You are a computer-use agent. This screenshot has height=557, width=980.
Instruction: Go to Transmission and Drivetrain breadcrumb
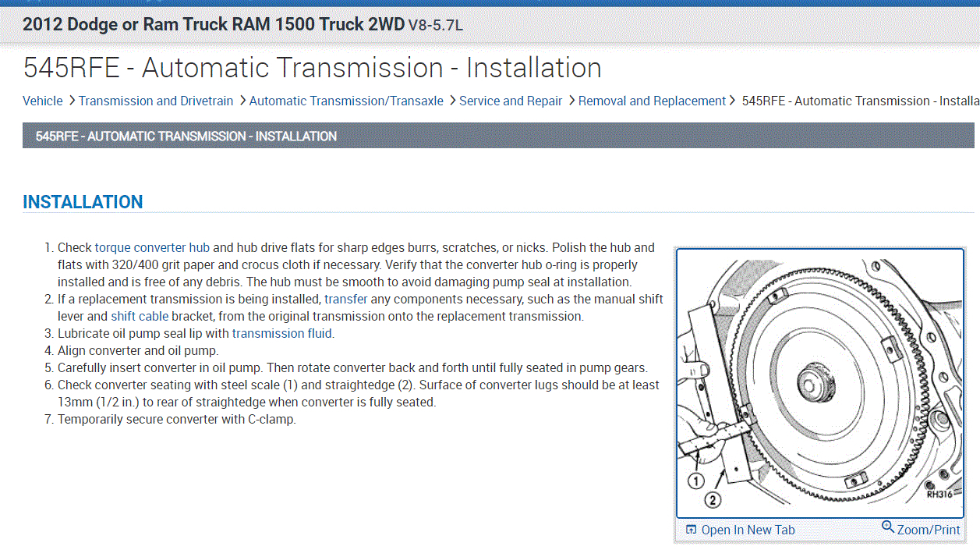(x=156, y=101)
